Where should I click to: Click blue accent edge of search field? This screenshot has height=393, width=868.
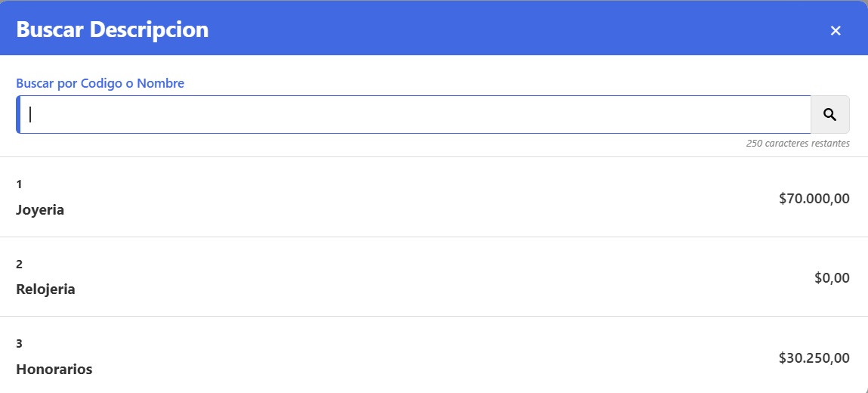pyautogui.click(x=17, y=114)
